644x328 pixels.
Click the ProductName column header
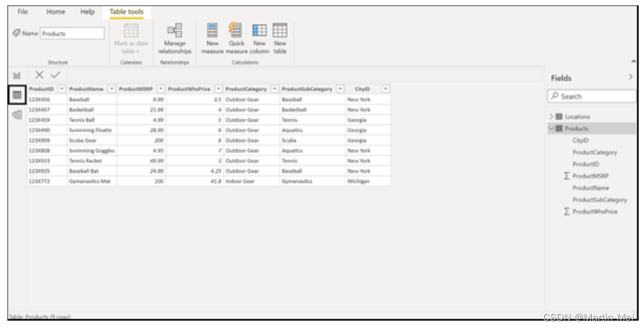[x=92, y=89]
